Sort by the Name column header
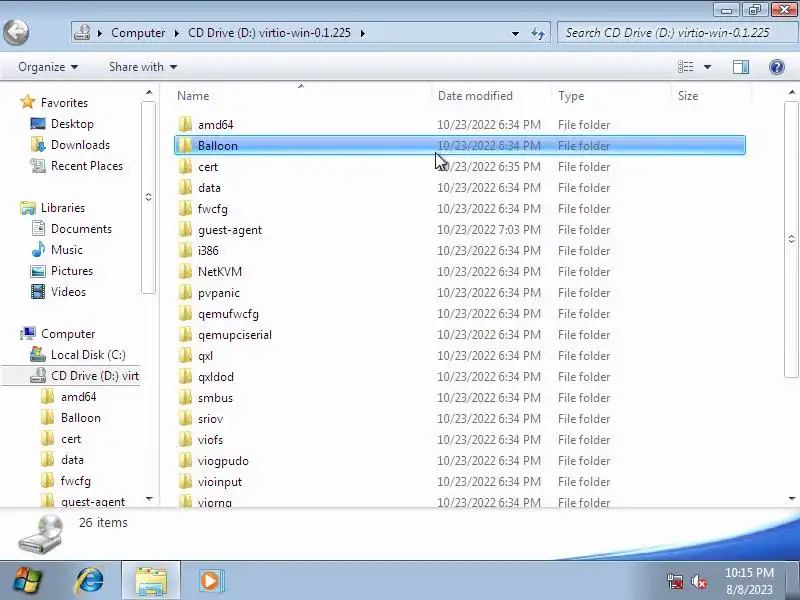 tap(193, 96)
